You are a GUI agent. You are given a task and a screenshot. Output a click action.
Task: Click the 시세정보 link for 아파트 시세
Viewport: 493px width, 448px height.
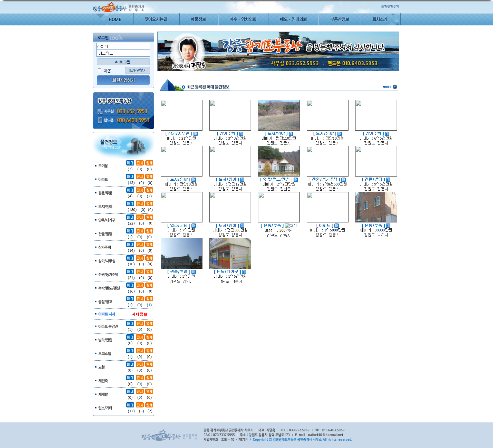pyautogui.click(x=140, y=314)
